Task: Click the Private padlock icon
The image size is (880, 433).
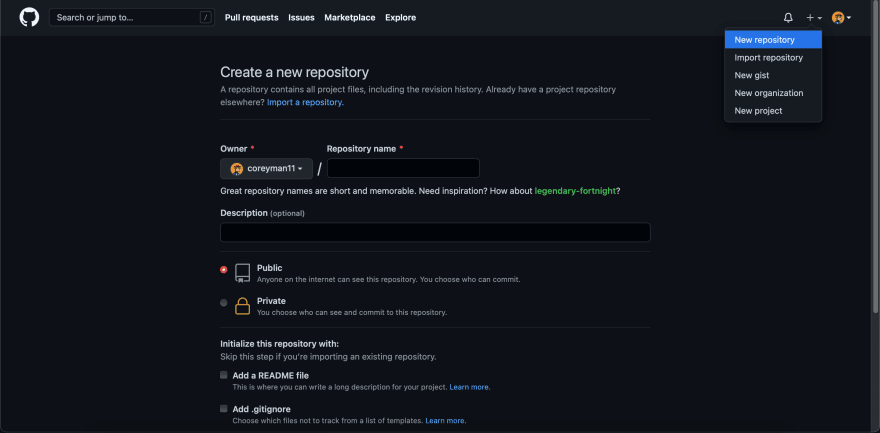Action: [242, 306]
